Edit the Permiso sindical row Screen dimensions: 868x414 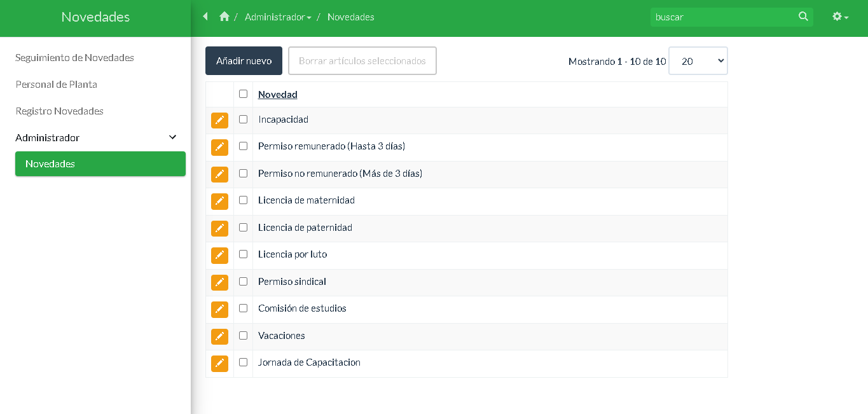pos(219,282)
